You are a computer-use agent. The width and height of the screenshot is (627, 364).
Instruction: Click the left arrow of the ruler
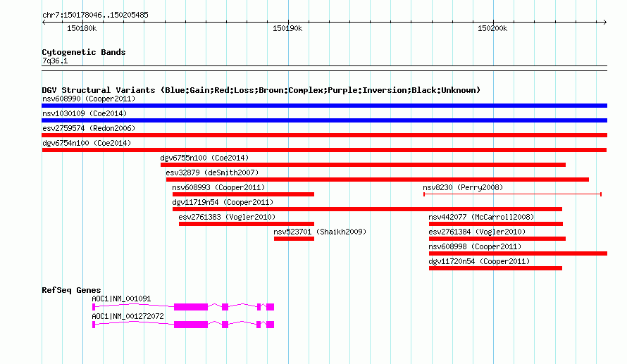point(44,23)
